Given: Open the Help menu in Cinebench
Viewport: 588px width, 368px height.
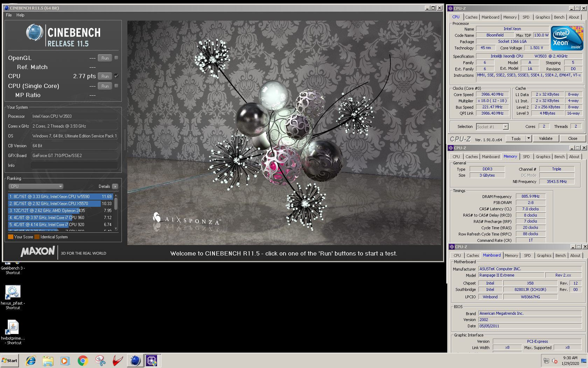Looking at the screenshot, I should 20,15.
